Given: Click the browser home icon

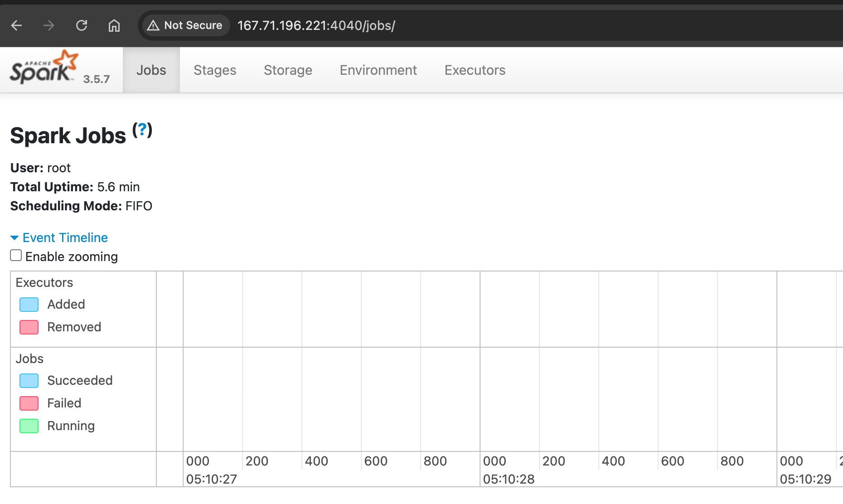Looking at the screenshot, I should (x=114, y=25).
